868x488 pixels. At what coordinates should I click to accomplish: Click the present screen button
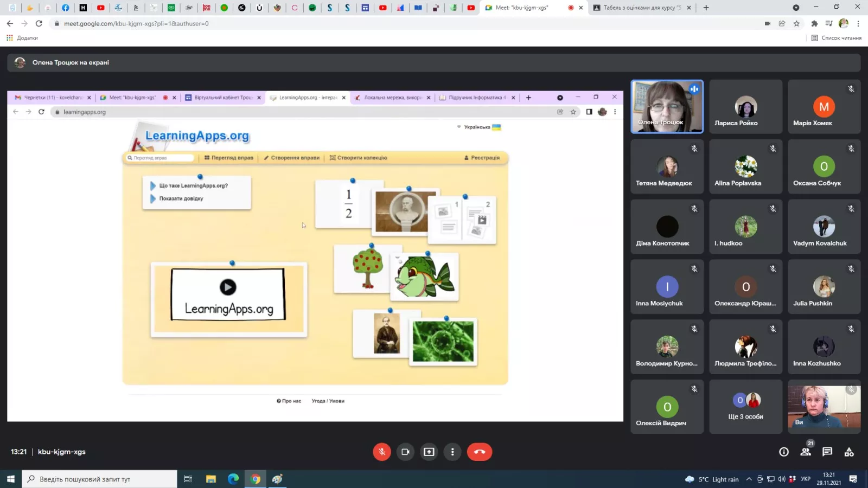tap(429, 452)
